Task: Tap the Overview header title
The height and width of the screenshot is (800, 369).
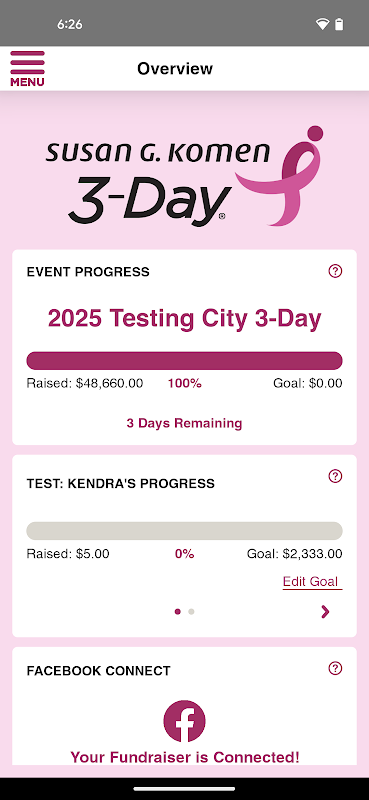Action: coord(175,68)
